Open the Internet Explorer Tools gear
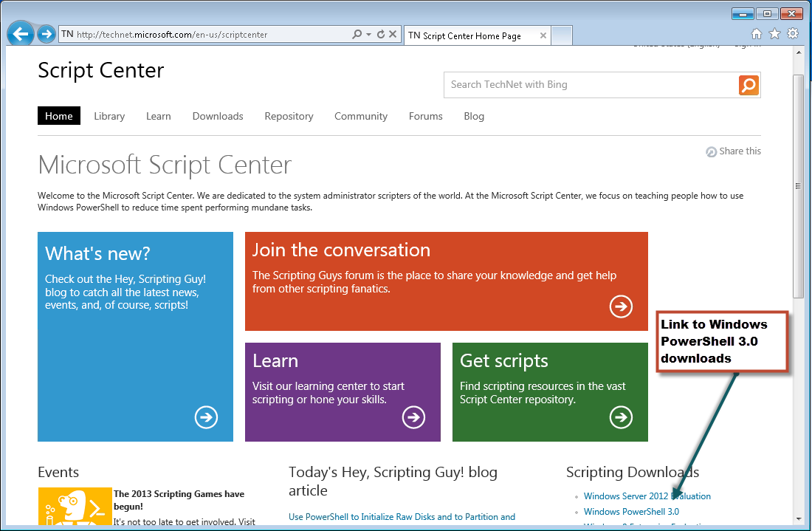The width and height of the screenshot is (812, 531). (x=793, y=34)
